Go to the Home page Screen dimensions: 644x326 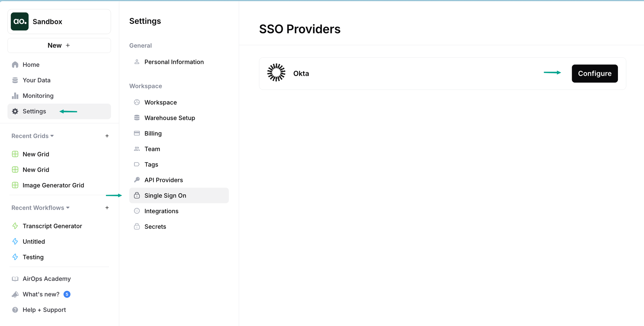[x=59, y=65]
